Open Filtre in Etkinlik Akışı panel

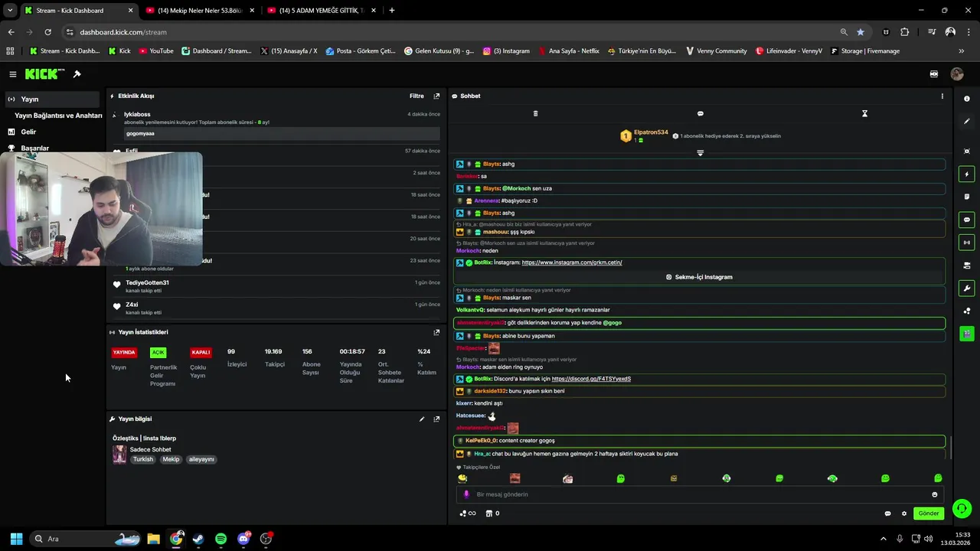pos(416,96)
